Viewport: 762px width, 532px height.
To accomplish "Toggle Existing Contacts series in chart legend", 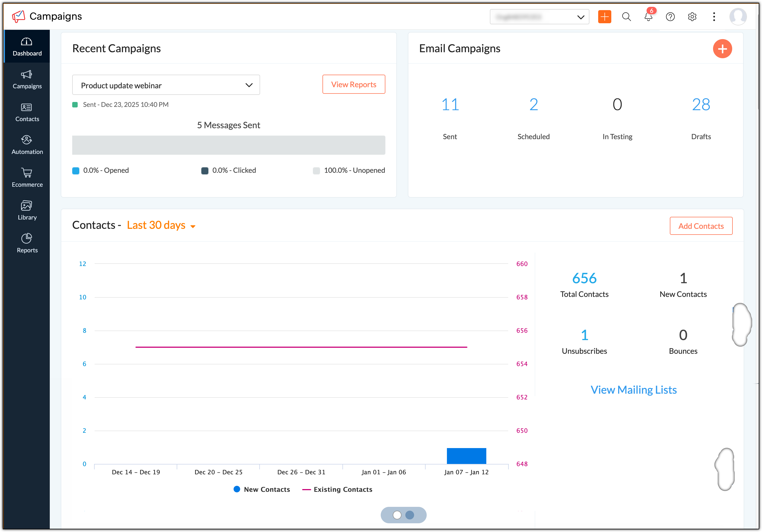I will pos(337,489).
